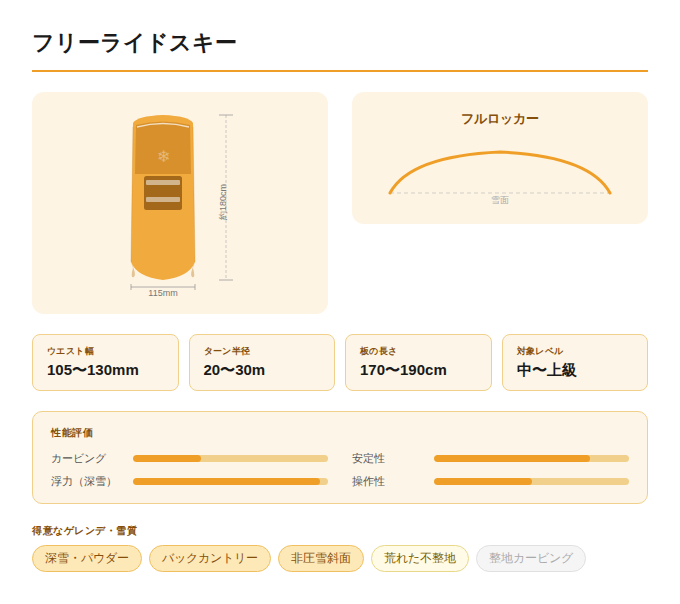Click the ski illustration card

(180, 203)
